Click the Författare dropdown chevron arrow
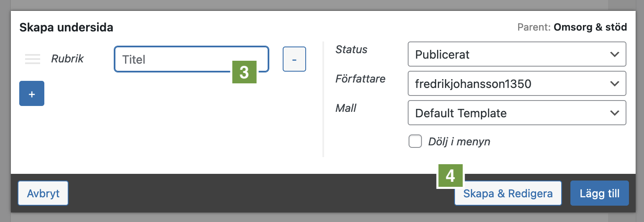 tap(614, 84)
